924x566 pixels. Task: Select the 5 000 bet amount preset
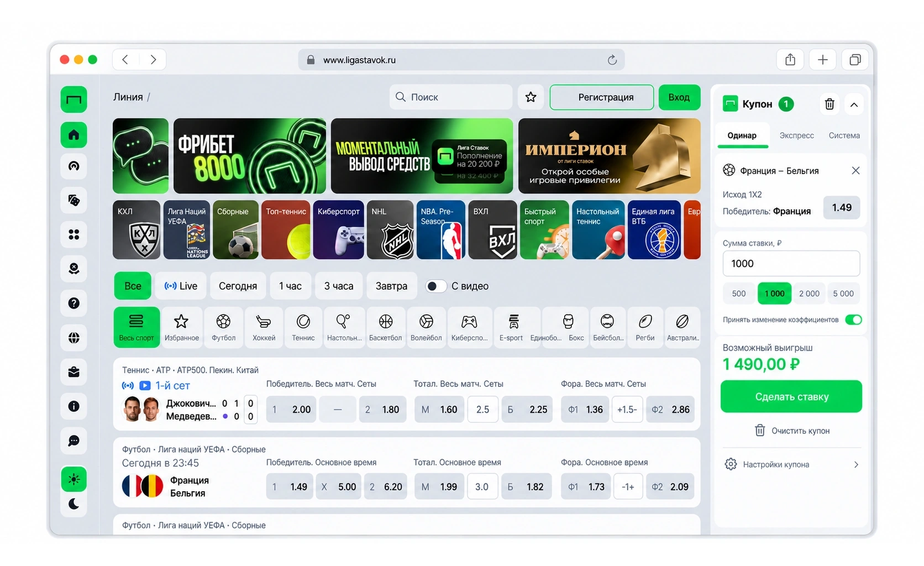(843, 294)
